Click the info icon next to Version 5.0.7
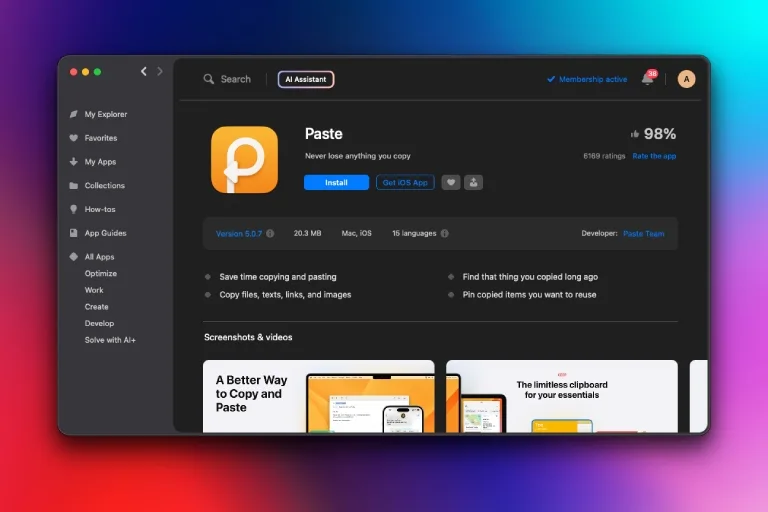The image size is (768, 512). (270, 234)
